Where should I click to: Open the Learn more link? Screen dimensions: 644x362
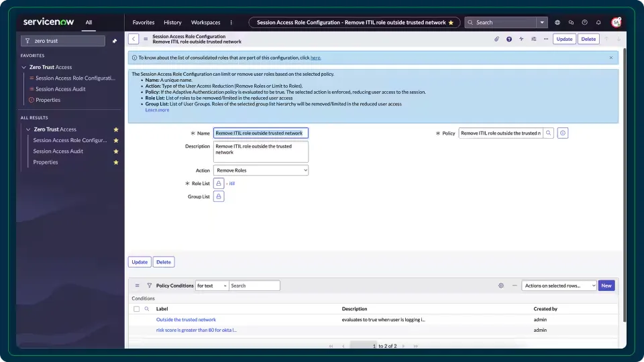(x=157, y=110)
